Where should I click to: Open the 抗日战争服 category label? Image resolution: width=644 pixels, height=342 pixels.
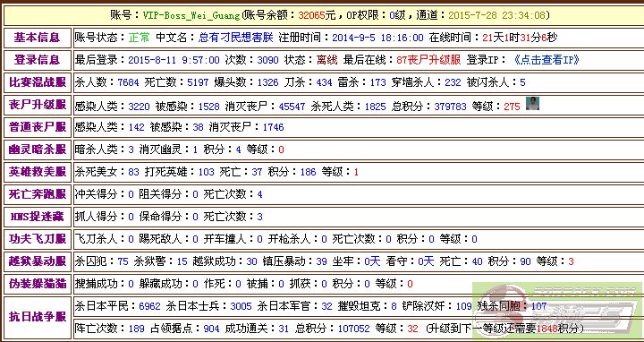pyautogui.click(x=38, y=317)
